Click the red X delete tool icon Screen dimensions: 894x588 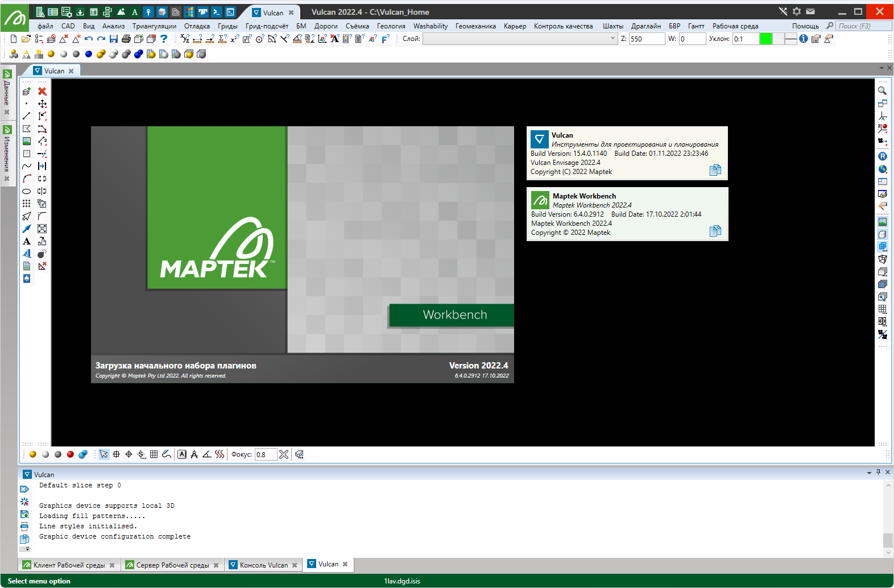click(42, 91)
